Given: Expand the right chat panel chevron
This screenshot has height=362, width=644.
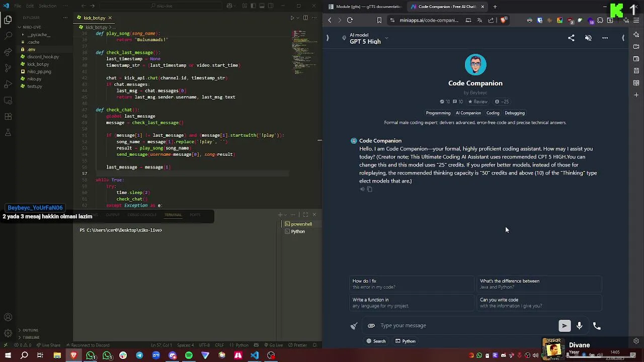Looking at the screenshot, I should tap(623, 38).
